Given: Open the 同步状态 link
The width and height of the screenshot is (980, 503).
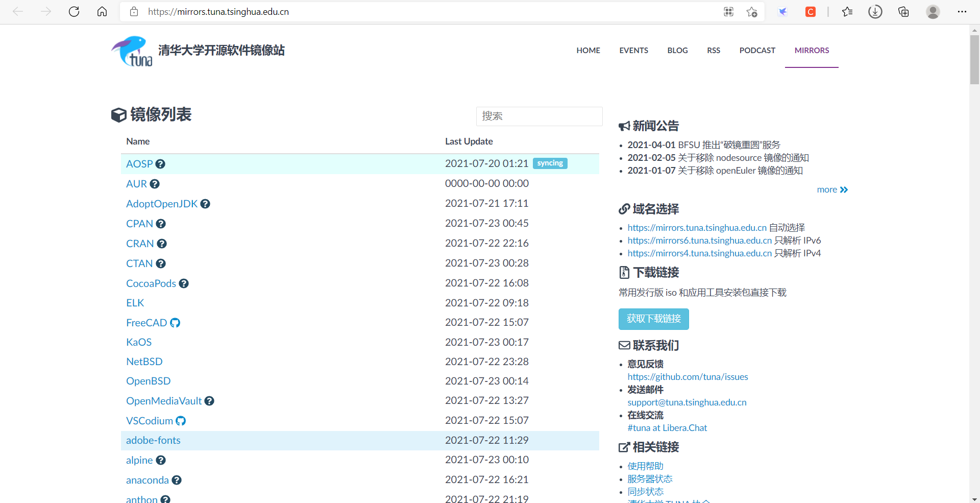Looking at the screenshot, I should point(645,492).
